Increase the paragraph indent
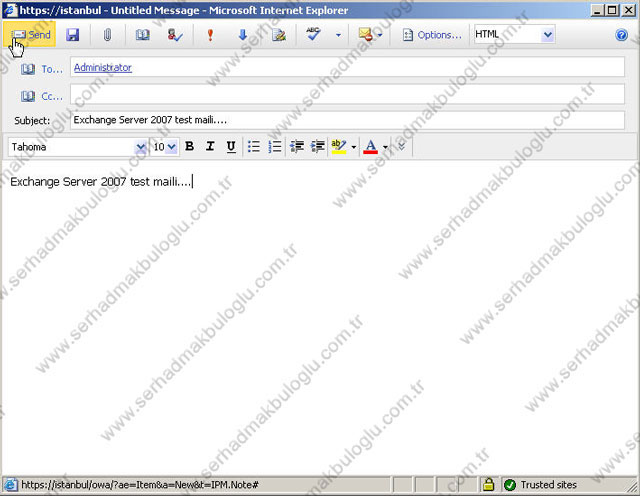The width and height of the screenshot is (640, 496). (x=318, y=146)
